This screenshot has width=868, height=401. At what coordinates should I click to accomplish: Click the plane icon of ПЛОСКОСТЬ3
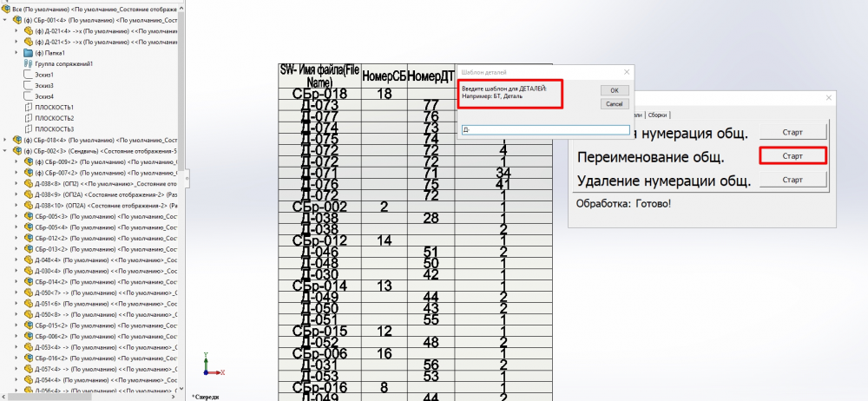coord(29,129)
